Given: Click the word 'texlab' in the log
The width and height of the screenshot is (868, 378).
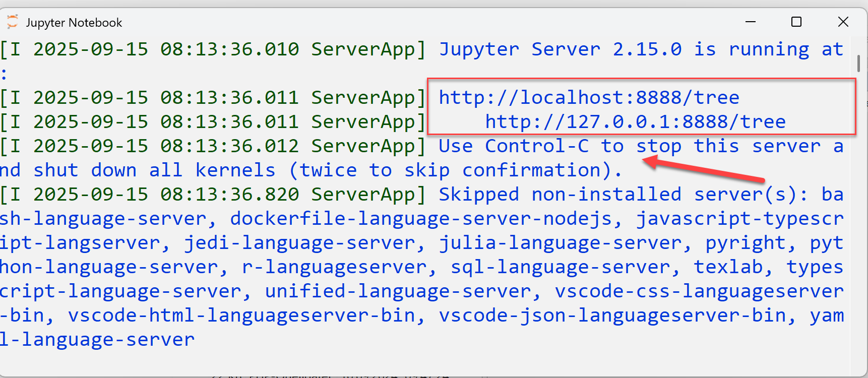Looking at the screenshot, I should coord(728,267).
